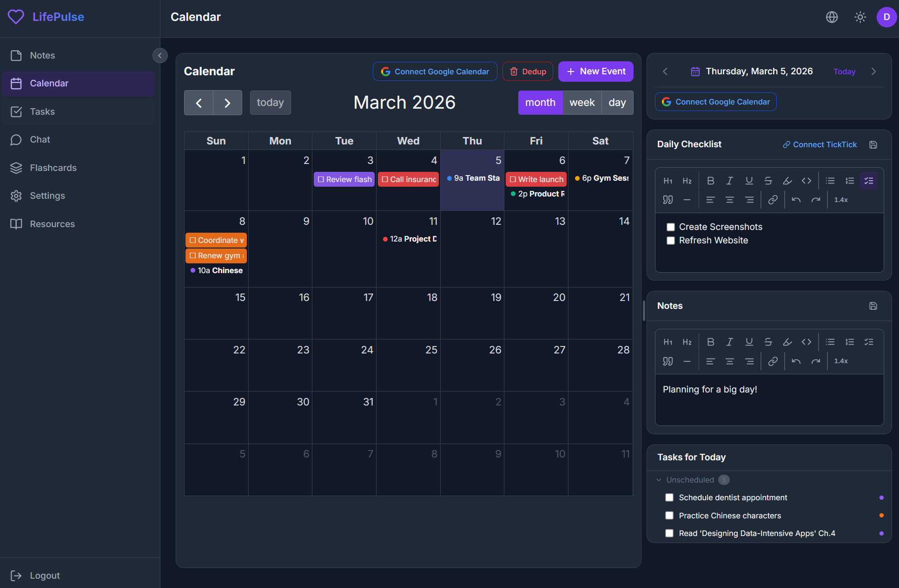Collapse the Unscheduled tasks group
Screen dimensions: 899x588
pyautogui.click(x=658, y=480)
